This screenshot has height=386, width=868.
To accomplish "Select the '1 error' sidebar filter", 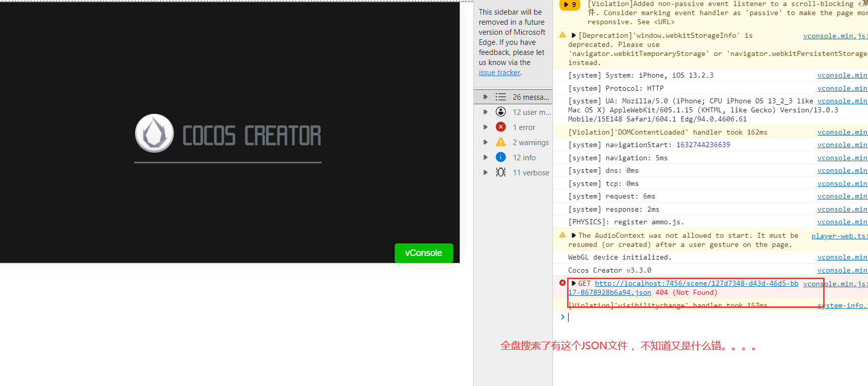I will click(524, 127).
